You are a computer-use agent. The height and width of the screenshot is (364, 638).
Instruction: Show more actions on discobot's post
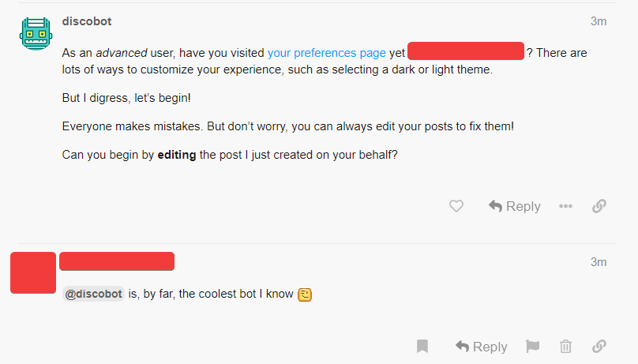click(x=565, y=206)
